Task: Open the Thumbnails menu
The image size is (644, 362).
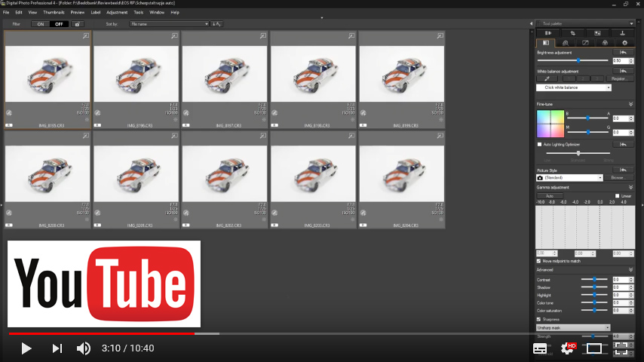Action: tap(54, 12)
